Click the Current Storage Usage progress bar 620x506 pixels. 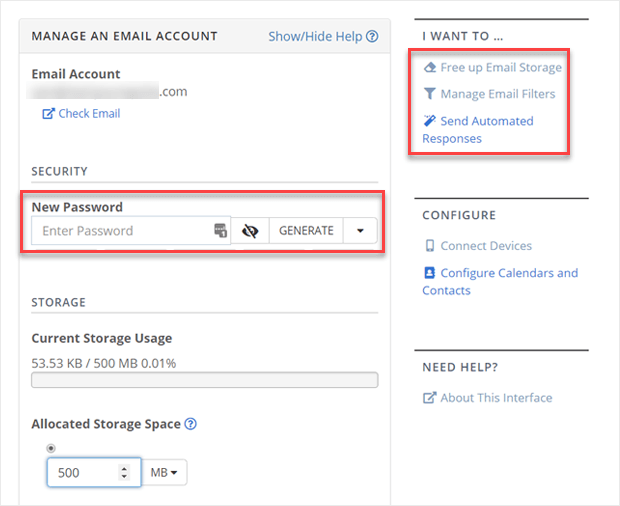point(204,380)
